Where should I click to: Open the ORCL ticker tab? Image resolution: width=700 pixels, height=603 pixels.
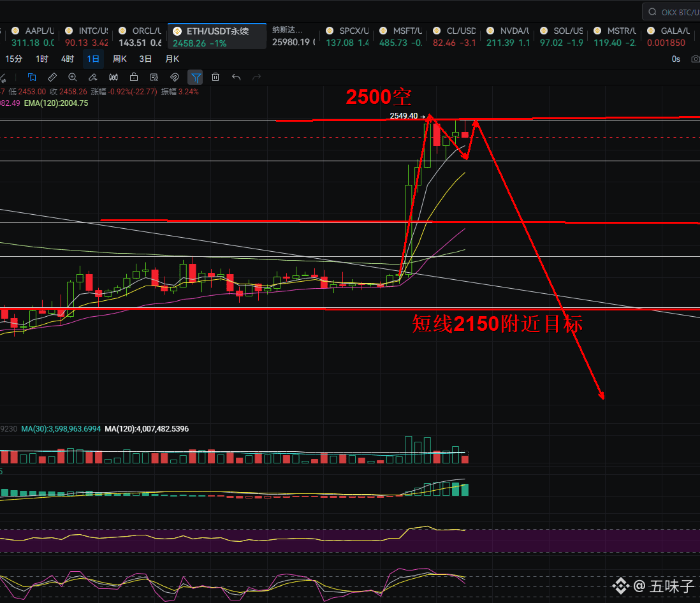click(140, 36)
